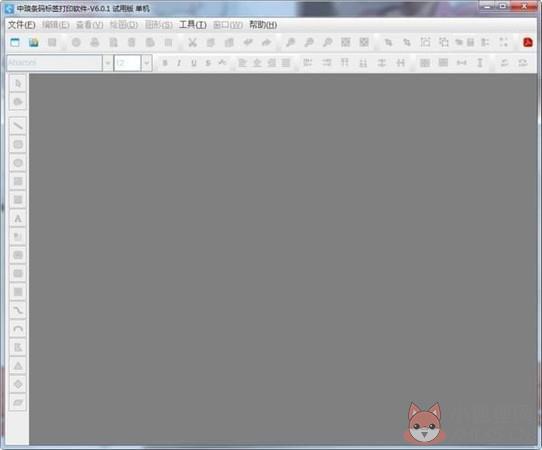The width and height of the screenshot is (542, 450).
Task: Expand the font size dropdown arrow
Action: (x=147, y=63)
